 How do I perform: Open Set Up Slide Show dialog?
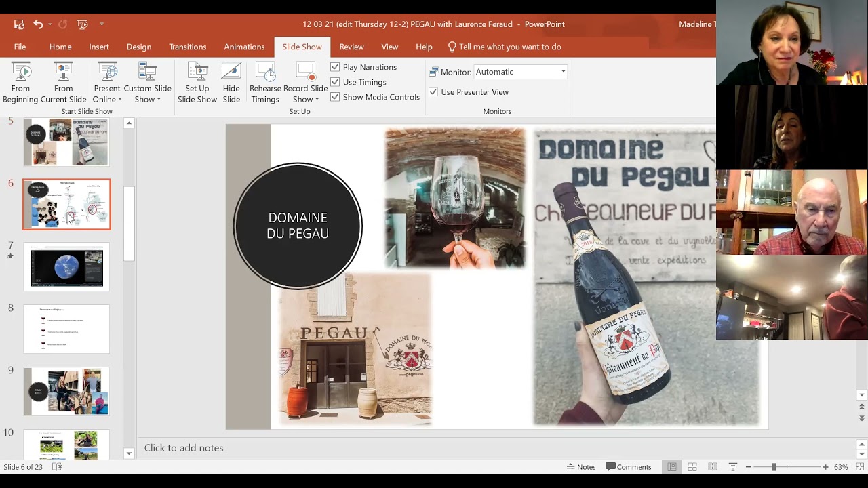[x=197, y=82]
